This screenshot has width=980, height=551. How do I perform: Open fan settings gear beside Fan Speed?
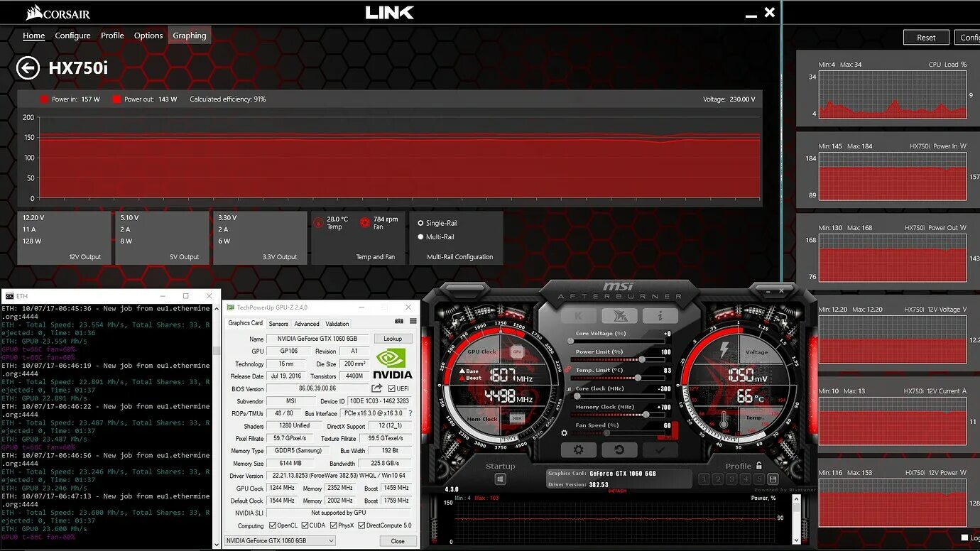[x=565, y=432]
